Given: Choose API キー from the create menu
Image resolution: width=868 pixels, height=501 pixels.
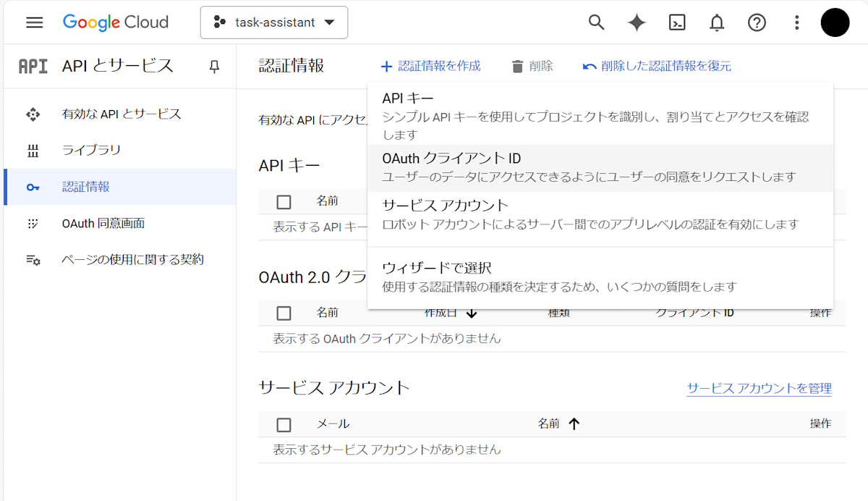Looking at the screenshot, I should 600,116.
